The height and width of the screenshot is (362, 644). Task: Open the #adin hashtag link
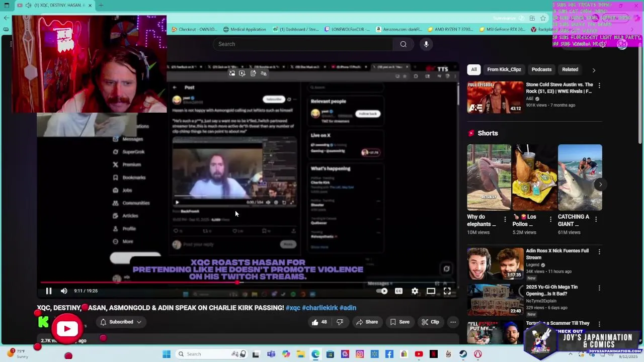pyautogui.click(x=348, y=308)
